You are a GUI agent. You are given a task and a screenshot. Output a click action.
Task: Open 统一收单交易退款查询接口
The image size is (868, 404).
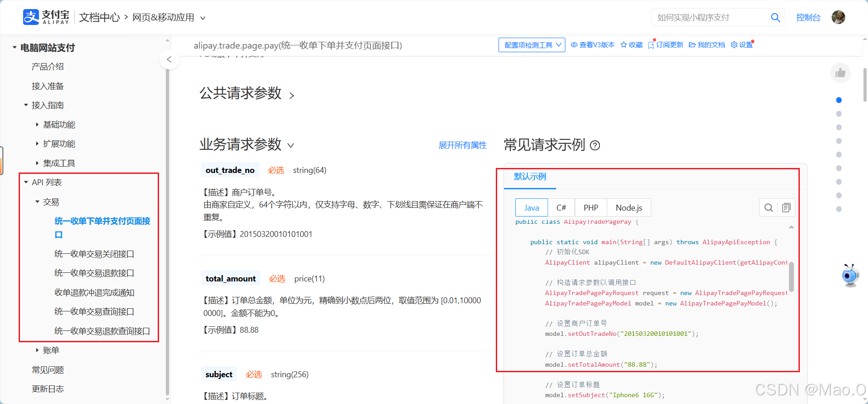[x=102, y=331]
